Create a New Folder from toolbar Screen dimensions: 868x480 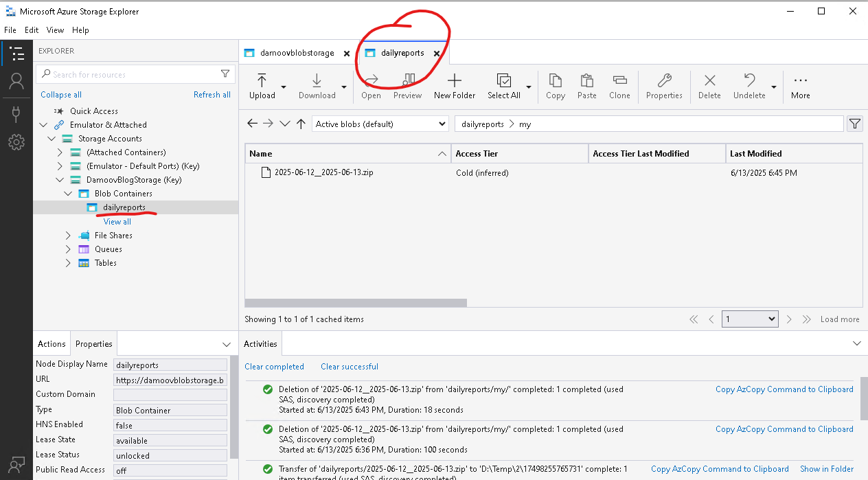pyautogui.click(x=455, y=87)
